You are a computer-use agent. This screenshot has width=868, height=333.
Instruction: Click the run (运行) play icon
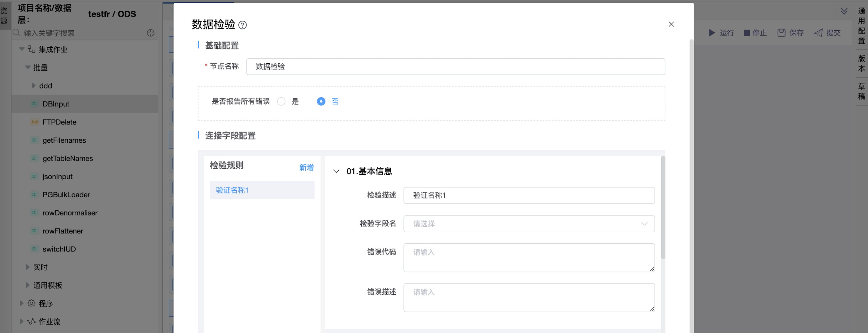(x=711, y=33)
